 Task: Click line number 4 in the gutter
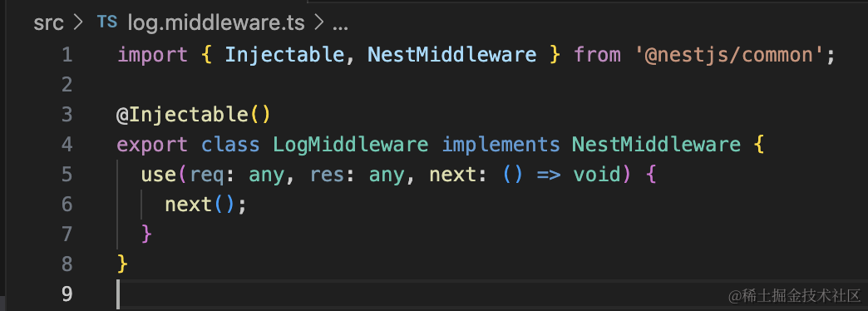pos(67,145)
